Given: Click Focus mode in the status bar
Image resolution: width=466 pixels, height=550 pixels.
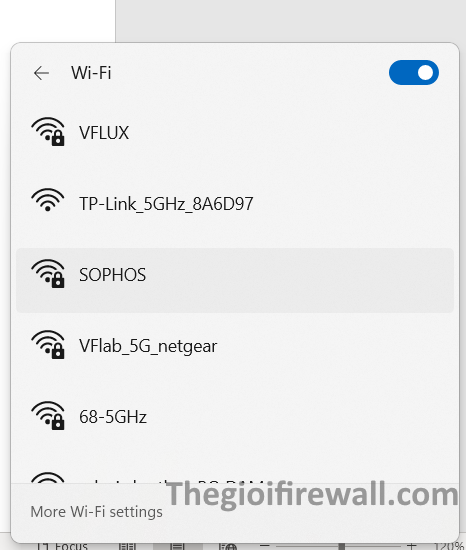Looking at the screenshot, I should pos(62,546).
